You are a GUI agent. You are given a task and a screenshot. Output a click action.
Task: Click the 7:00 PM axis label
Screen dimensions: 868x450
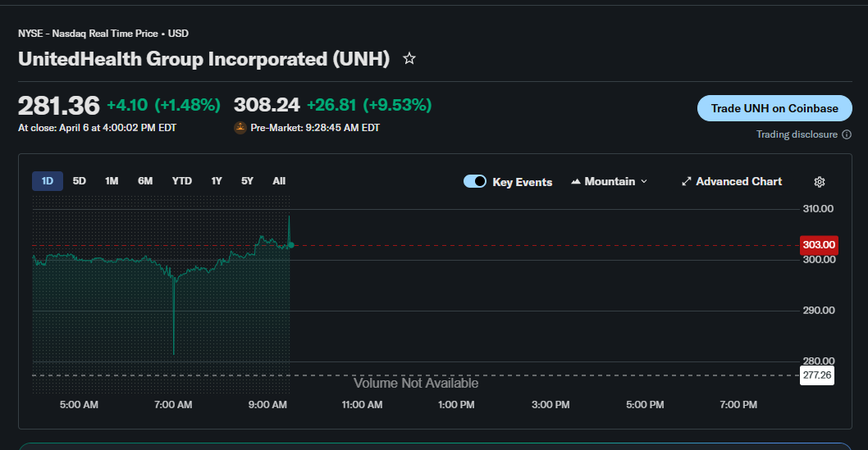(738, 405)
